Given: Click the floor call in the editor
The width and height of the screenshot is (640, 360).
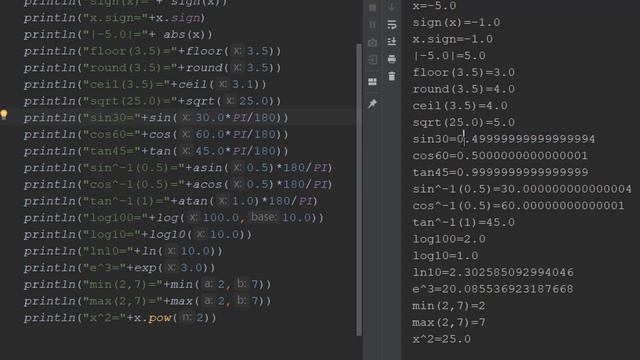Looking at the screenshot, I should [204, 51].
